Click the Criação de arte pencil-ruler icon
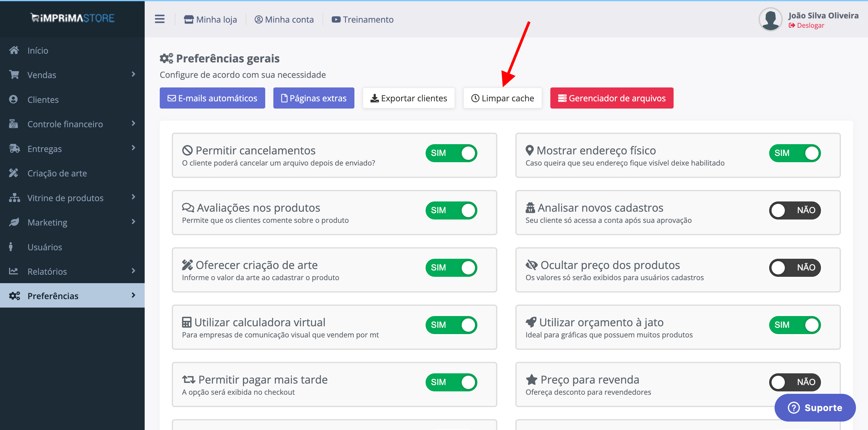 14,173
